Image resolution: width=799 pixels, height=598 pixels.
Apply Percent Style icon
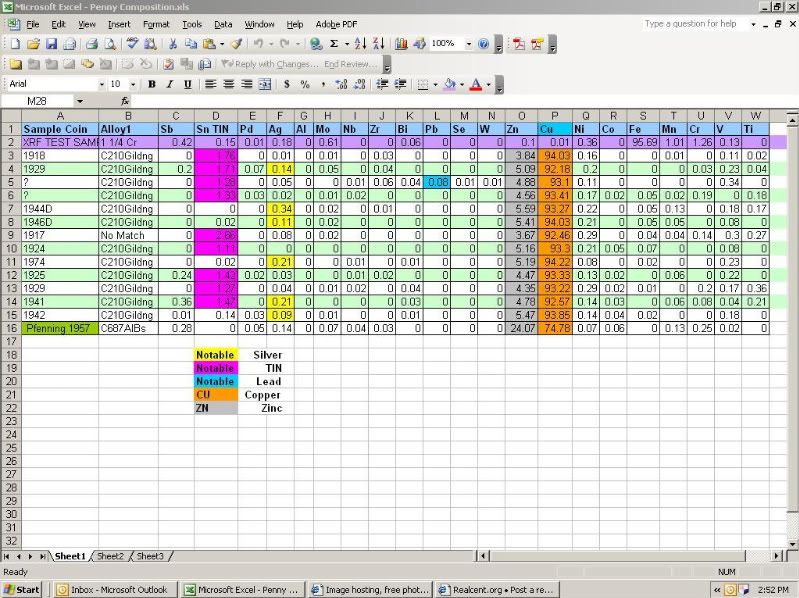(305, 85)
